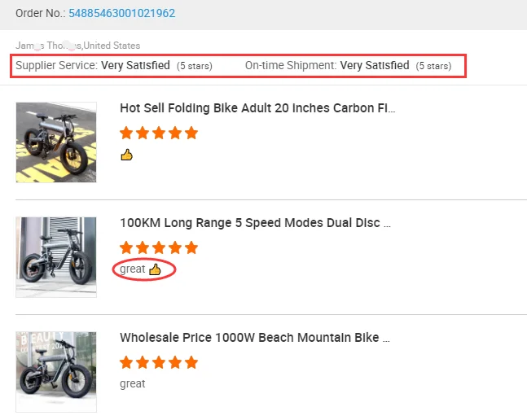Click '(5 stars)' beside Supplier Service
The height and width of the screenshot is (420, 527).
point(194,65)
